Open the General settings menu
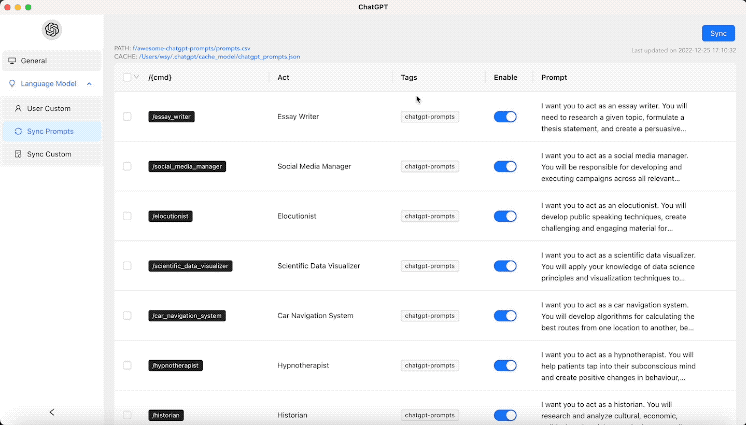Screen dimensions: 746x425 coord(52,61)
